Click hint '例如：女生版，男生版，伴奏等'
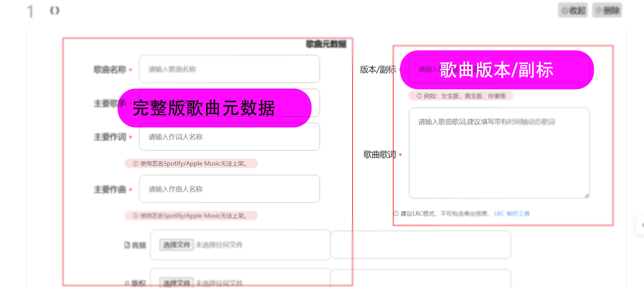The width and height of the screenshot is (644, 288). click(x=461, y=96)
